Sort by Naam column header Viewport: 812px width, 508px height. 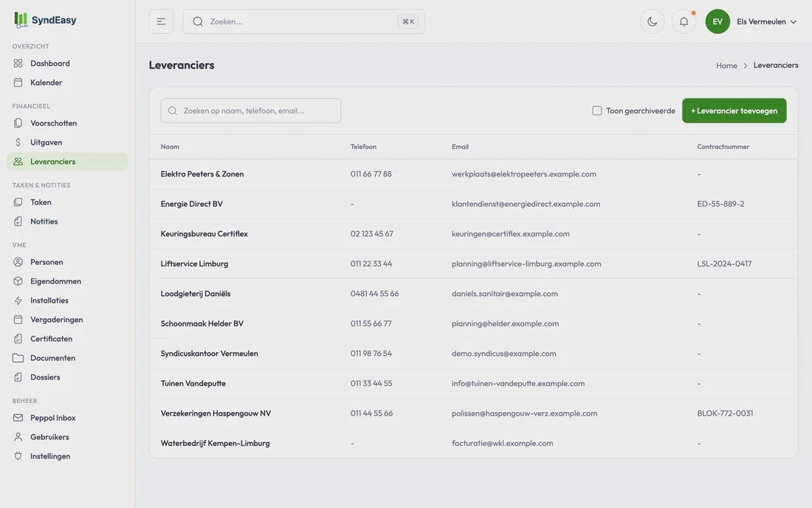170,146
